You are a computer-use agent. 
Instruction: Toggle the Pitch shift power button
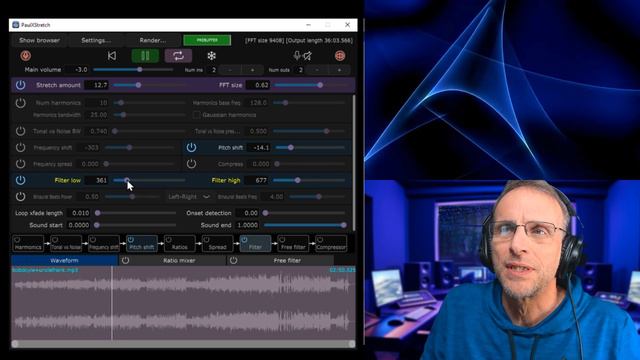click(x=191, y=147)
